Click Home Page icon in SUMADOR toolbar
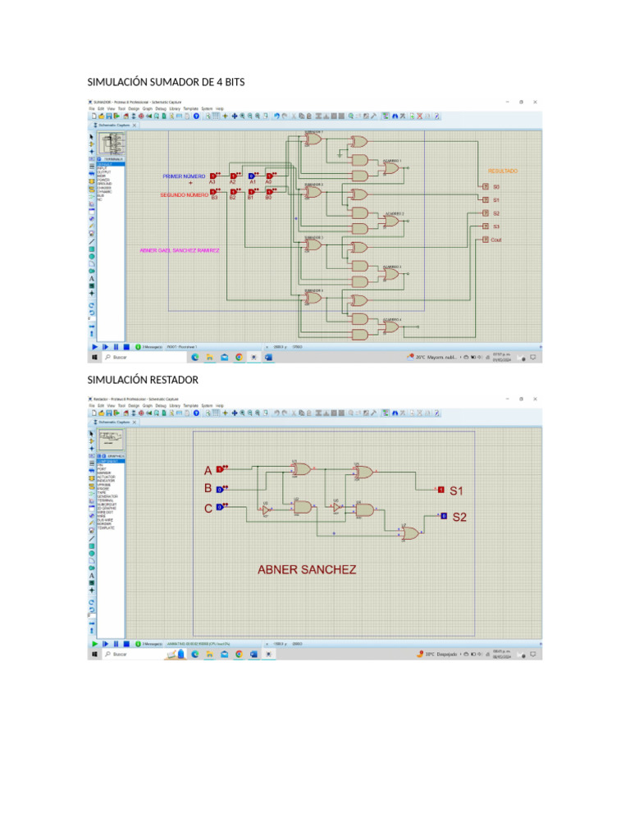The image size is (630, 840). click(126, 116)
